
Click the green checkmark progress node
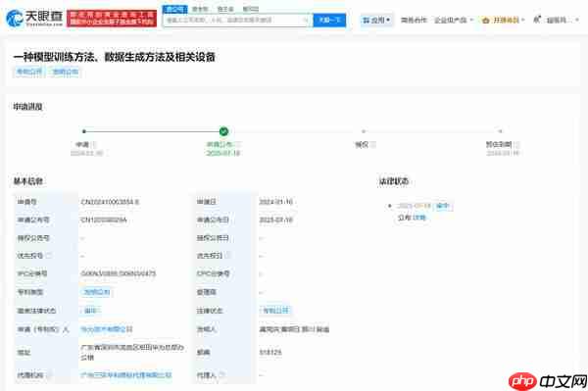coord(223,131)
